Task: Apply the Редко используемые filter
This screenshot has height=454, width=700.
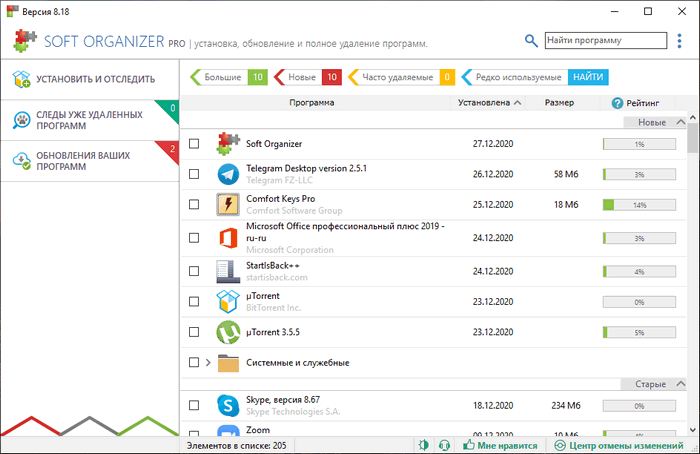Action: (514, 77)
